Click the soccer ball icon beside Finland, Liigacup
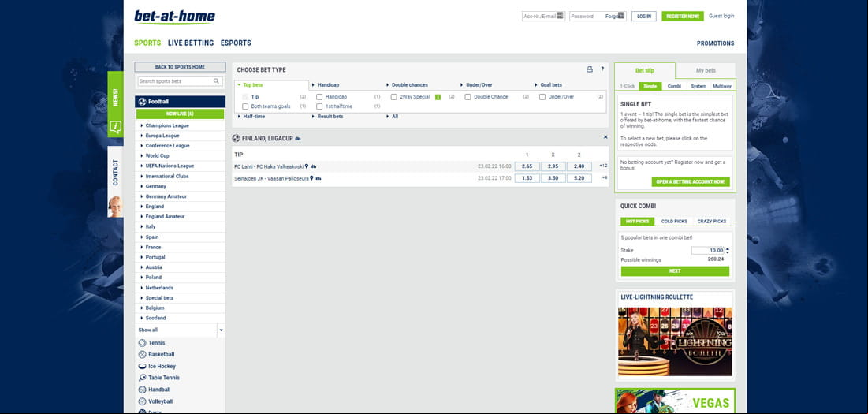Screen dimensions: 868x414 (x=237, y=138)
